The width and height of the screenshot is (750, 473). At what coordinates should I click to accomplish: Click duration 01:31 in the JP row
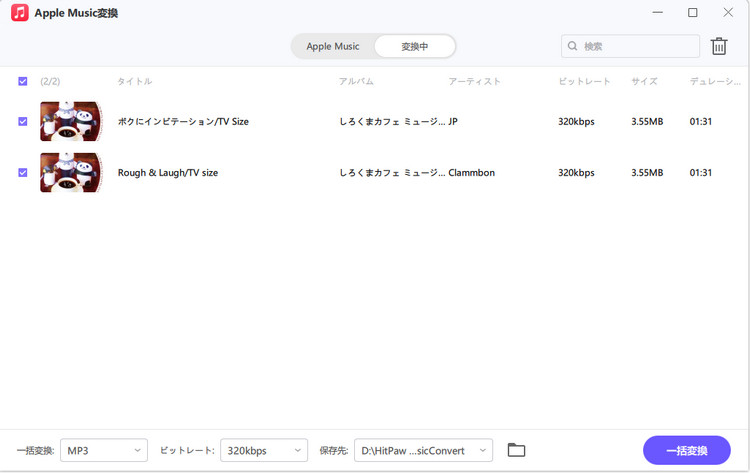click(701, 121)
